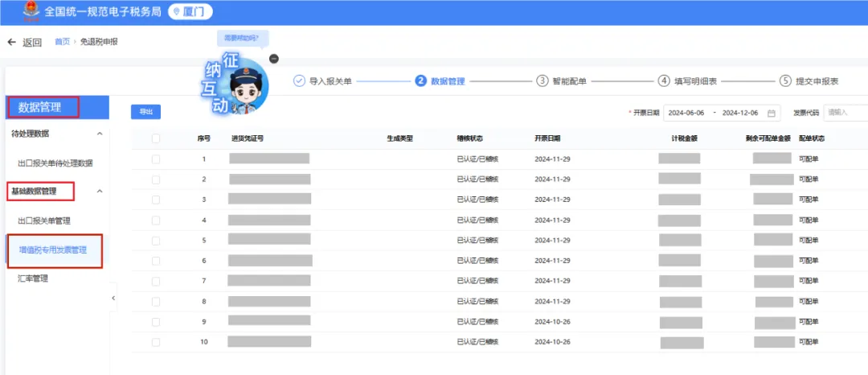Click the start date 2024-06-06 field
This screenshot has height=375, width=868.
tap(686, 113)
